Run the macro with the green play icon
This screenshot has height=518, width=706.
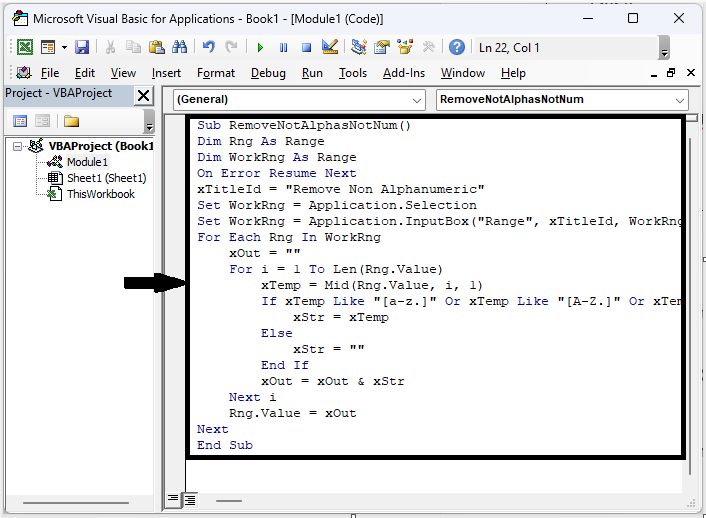(260, 47)
